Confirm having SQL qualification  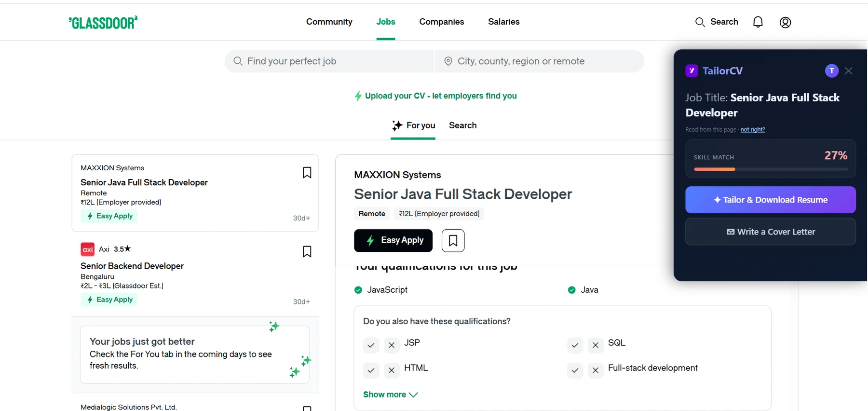point(575,345)
